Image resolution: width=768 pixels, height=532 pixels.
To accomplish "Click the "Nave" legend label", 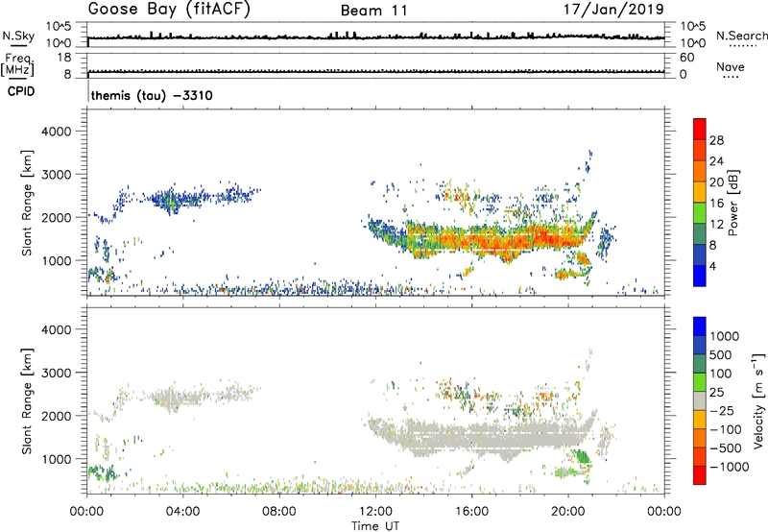I will [x=731, y=66].
